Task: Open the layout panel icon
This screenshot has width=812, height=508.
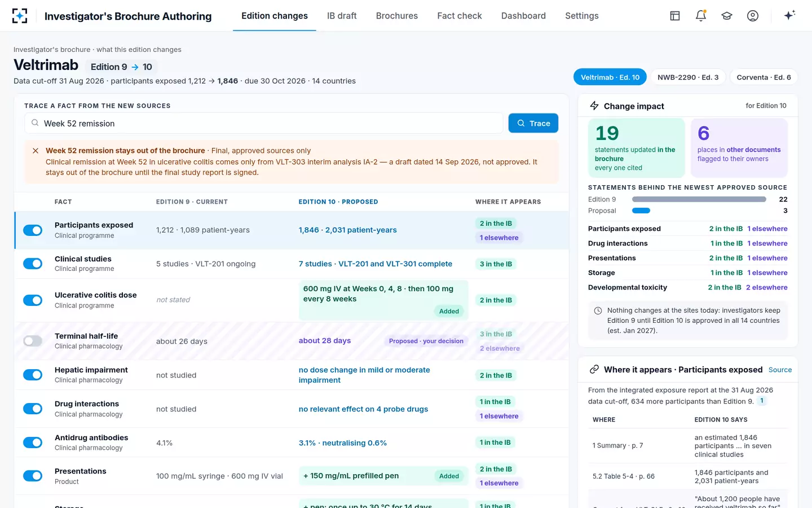Action: click(x=675, y=16)
